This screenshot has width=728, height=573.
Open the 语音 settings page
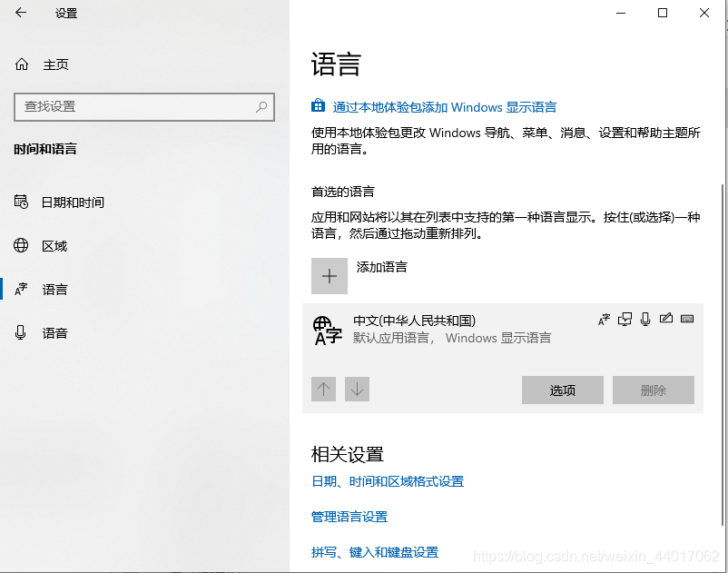point(54,333)
